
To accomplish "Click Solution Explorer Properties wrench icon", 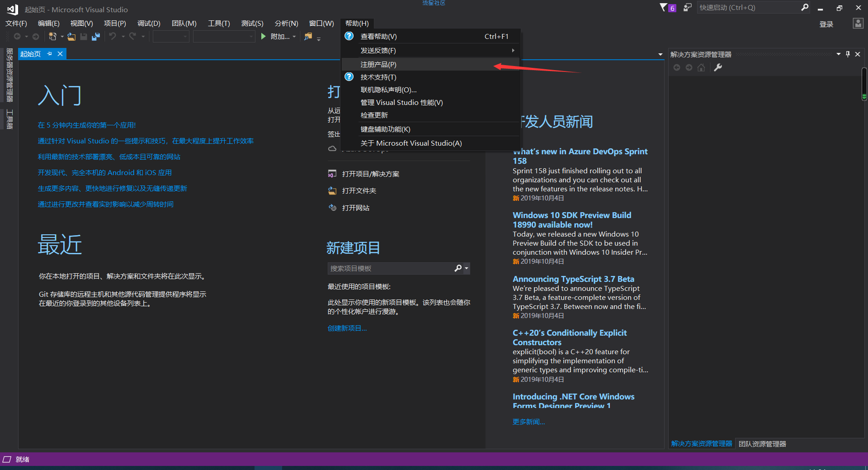I will 718,67.
